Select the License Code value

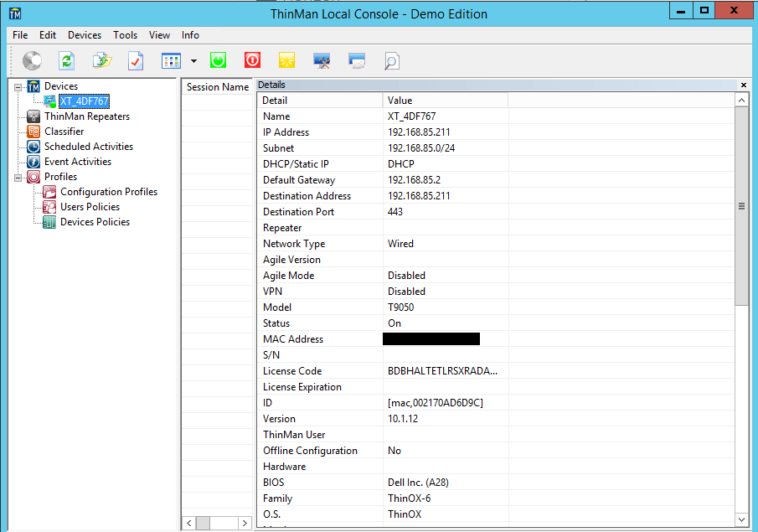(442, 371)
